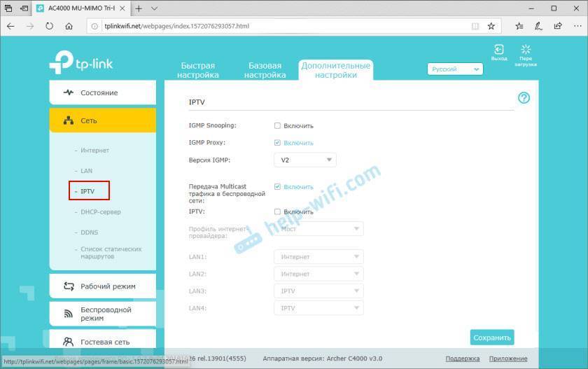Toggle reading view icon in address bar
The image size is (588, 369).
pos(475,26)
